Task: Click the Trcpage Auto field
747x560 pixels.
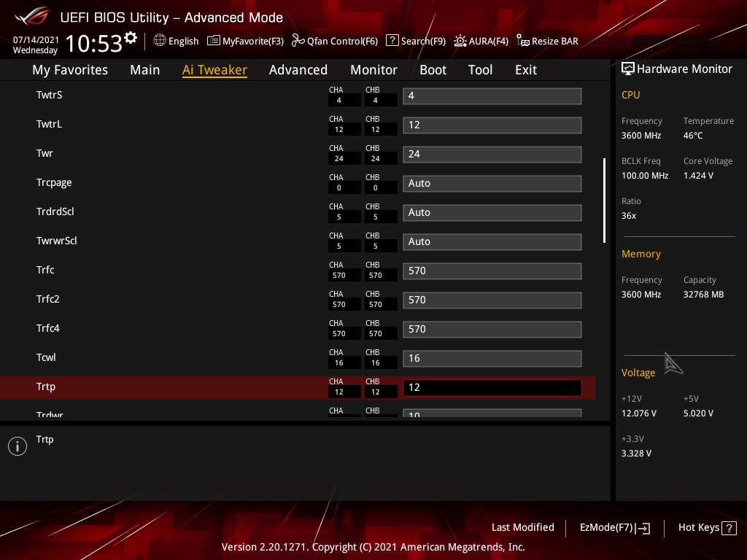Action: pos(492,183)
